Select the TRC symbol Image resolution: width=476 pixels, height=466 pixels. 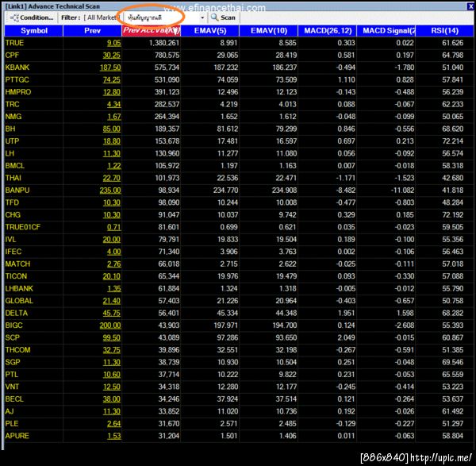coord(12,104)
